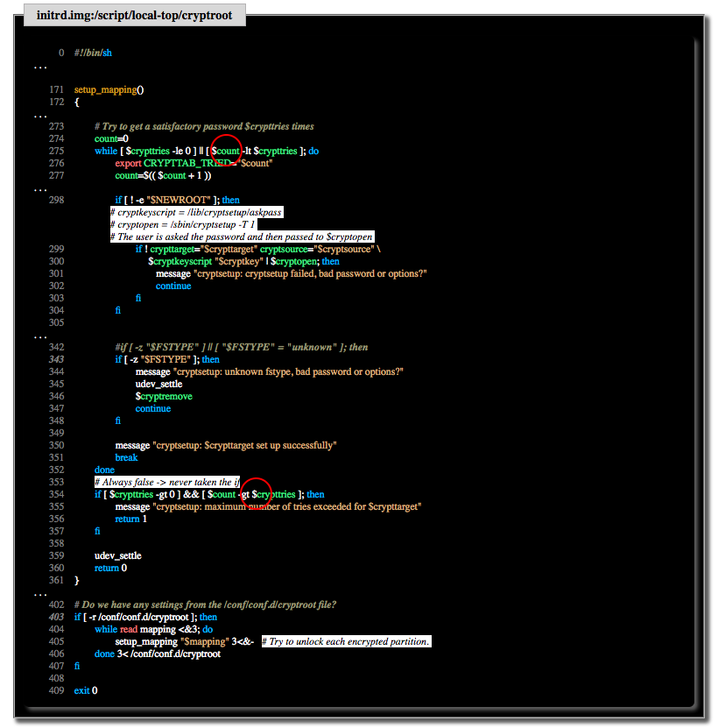Click line number 171
Image resolution: width=725 pixels, height=728 pixels.
pos(57,89)
